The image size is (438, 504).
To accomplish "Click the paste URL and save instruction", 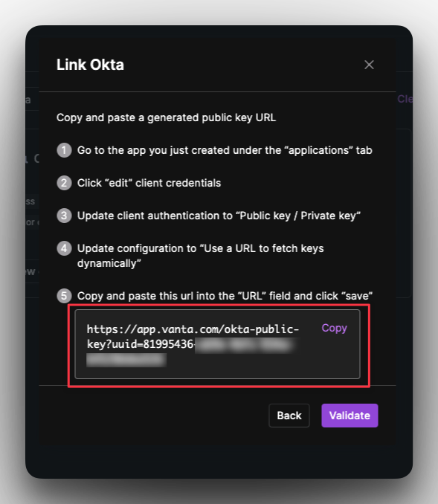I will (225, 296).
